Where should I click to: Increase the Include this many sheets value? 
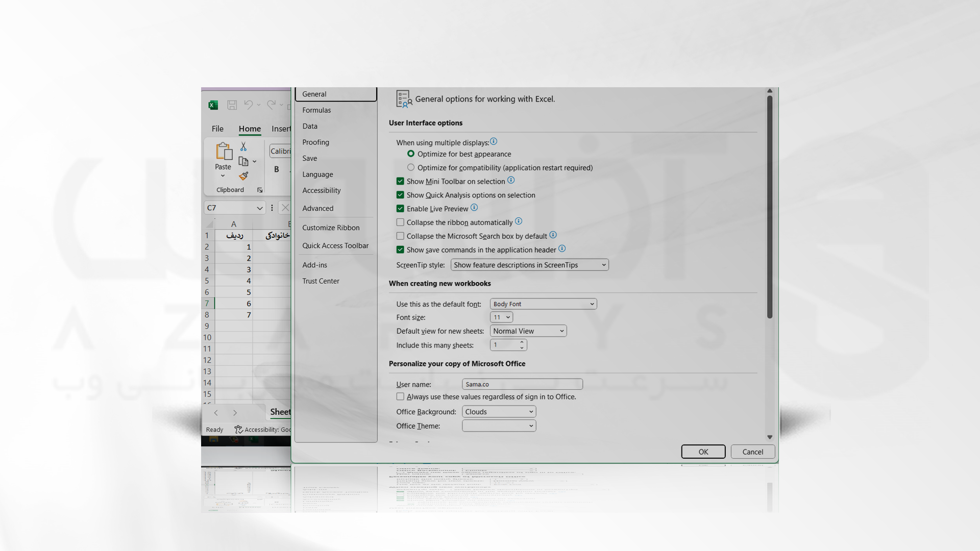(x=522, y=342)
